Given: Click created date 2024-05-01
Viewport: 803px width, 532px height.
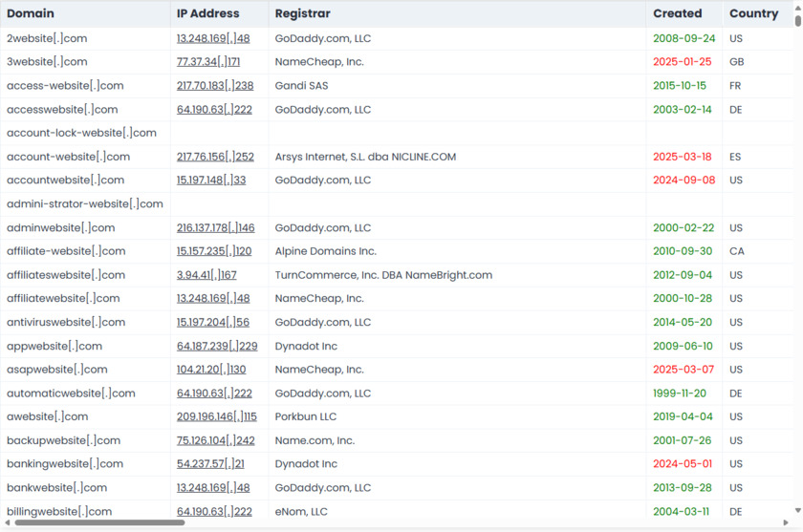Looking at the screenshot, I should 683,464.
